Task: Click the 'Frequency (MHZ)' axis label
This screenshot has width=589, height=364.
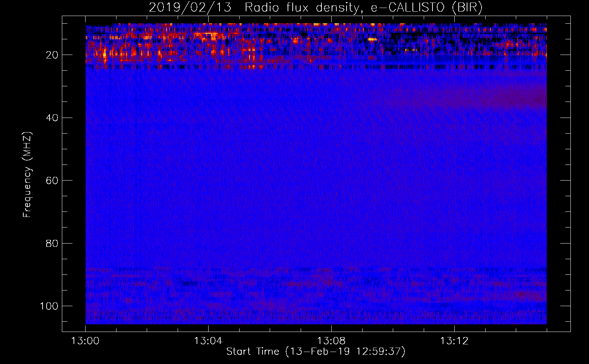Action: pyautogui.click(x=27, y=175)
